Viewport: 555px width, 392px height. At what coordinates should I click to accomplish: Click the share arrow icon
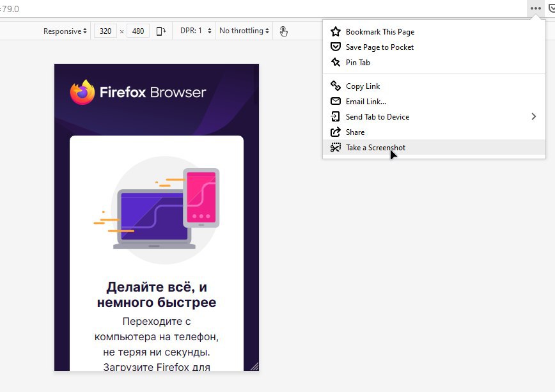coord(336,132)
